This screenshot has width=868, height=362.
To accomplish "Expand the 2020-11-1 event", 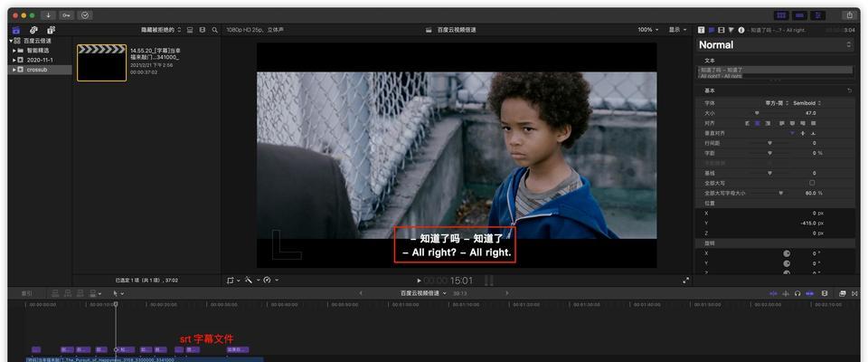I will (14, 60).
